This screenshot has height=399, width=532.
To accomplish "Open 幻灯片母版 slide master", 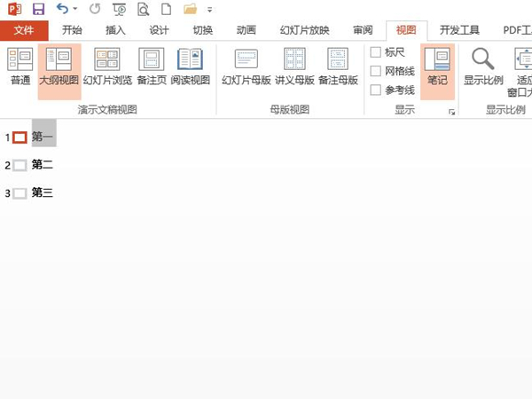I will pos(246,67).
